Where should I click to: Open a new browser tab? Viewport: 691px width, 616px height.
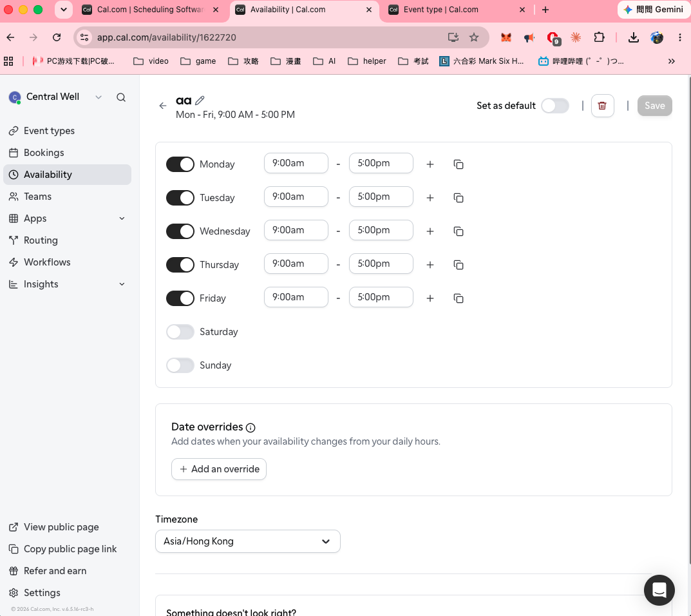click(545, 10)
